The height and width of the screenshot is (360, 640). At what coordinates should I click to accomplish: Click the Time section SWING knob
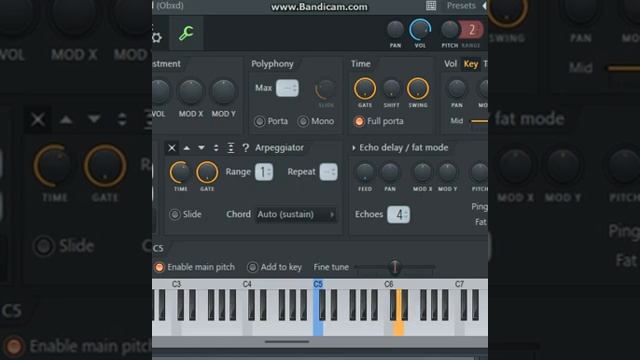click(x=418, y=89)
